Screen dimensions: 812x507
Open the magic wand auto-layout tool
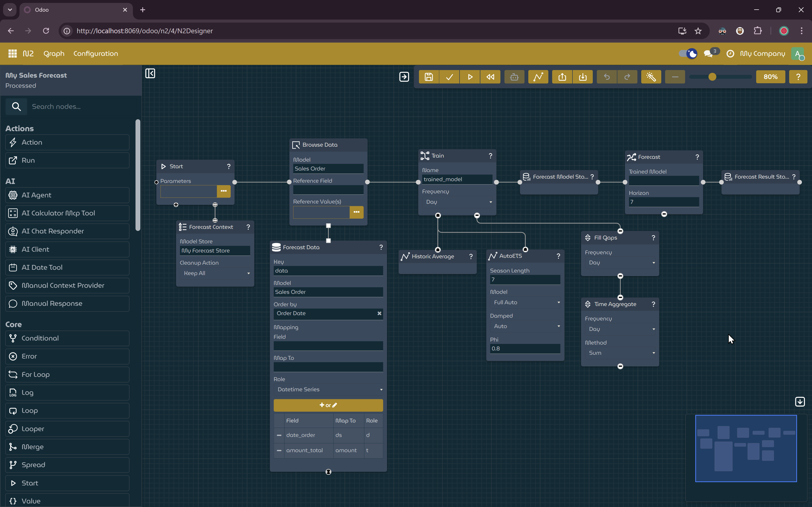coord(651,76)
